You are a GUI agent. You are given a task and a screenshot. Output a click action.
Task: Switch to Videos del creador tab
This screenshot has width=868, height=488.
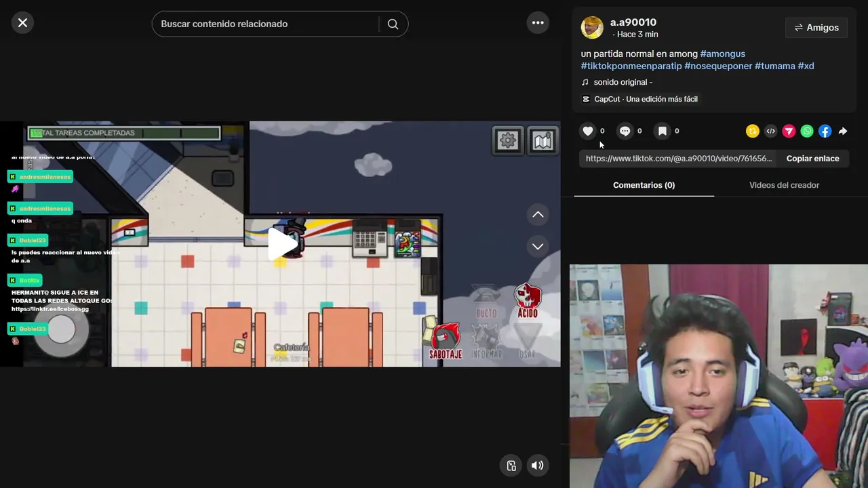coord(784,185)
